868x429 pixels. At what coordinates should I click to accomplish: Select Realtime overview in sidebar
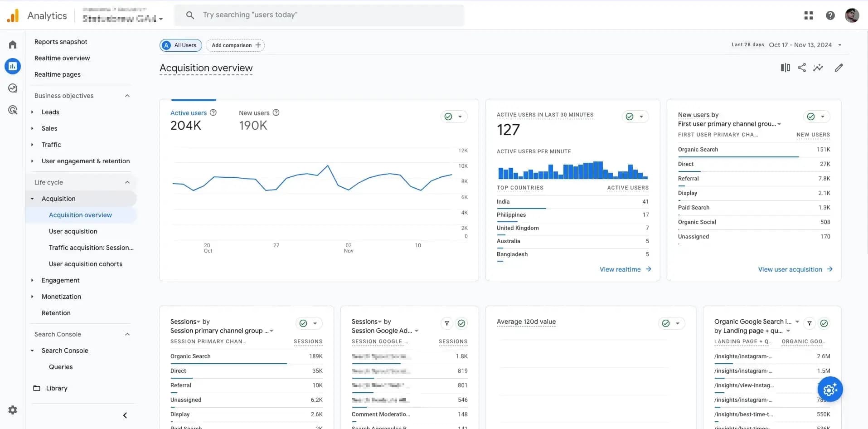[62, 58]
